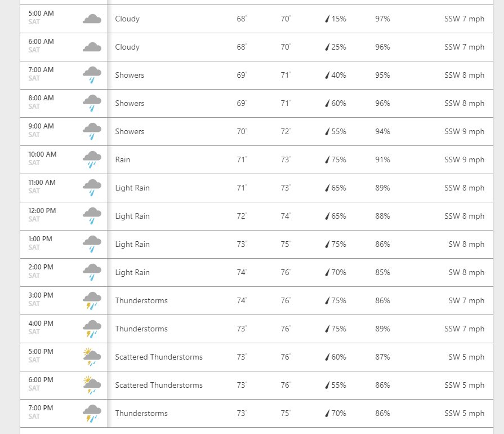Open the 8:00 AM Showers forecast row

point(256,103)
